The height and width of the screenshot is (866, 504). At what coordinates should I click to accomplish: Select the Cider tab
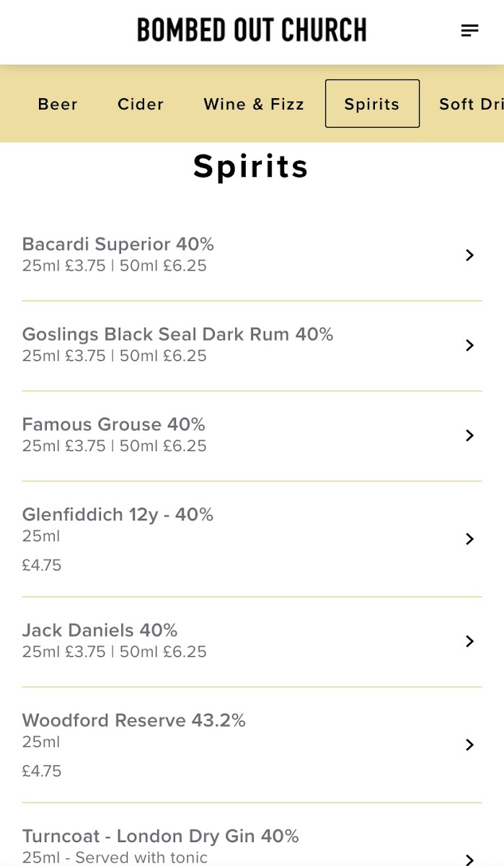click(141, 104)
